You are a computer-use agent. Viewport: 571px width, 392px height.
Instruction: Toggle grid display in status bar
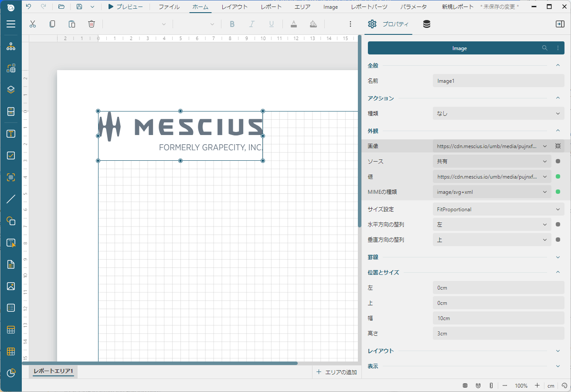[x=466, y=385]
